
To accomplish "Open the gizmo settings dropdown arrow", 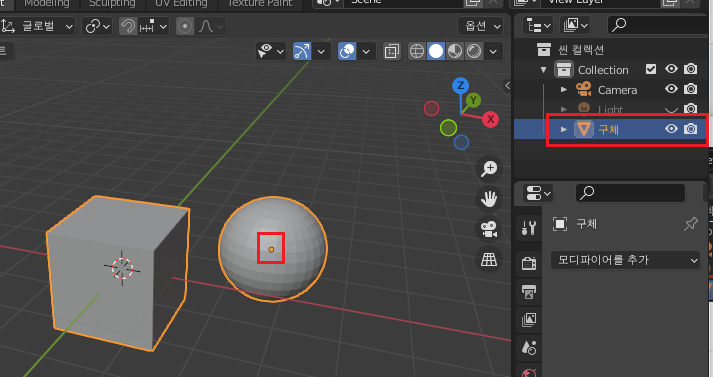I will click(x=321, y=51).
